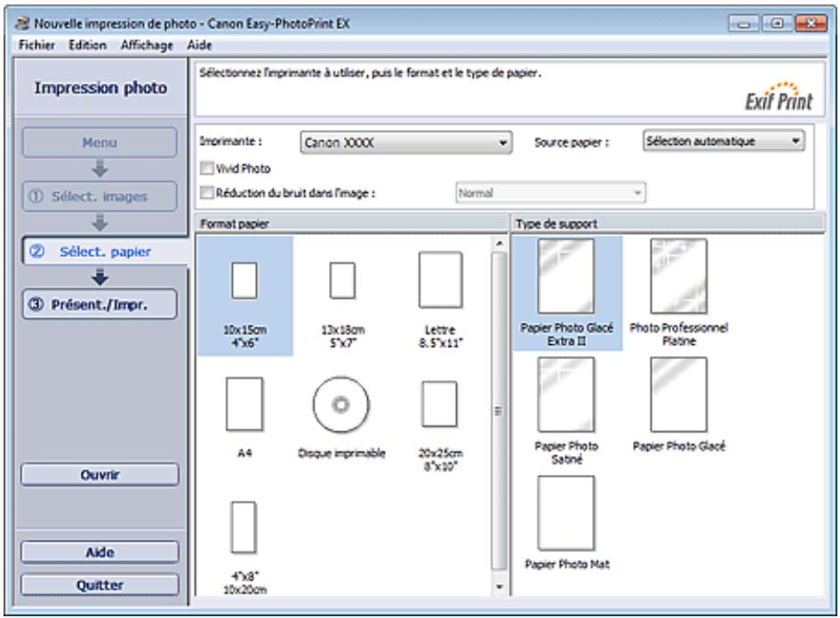The width and height of the screenshot is (840, 618).
Task: Select the 10x15cm 4"x6" paper size icon
Action: point(244,280)
